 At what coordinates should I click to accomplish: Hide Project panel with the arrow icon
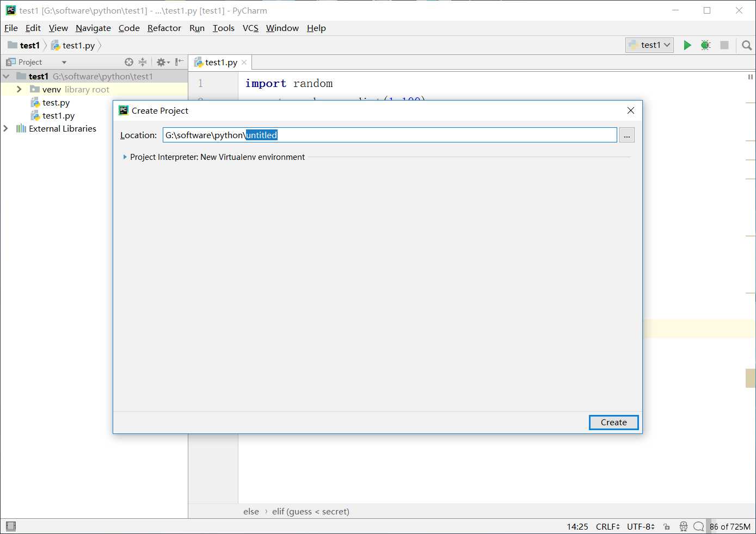pos(180,62)
